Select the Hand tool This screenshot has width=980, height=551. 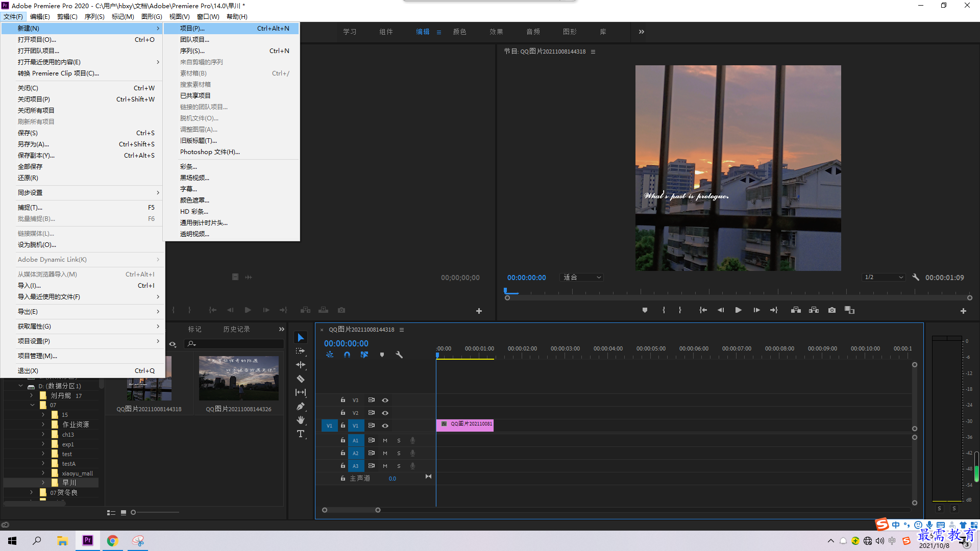[301, 420]
